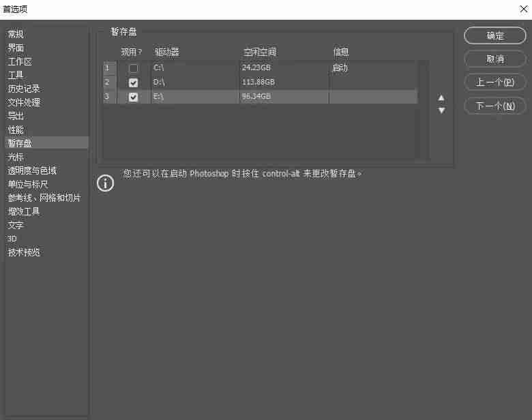Open 技术预览 preferences section
This screenshot has width=532, height=420.
[x=24, y=252]
